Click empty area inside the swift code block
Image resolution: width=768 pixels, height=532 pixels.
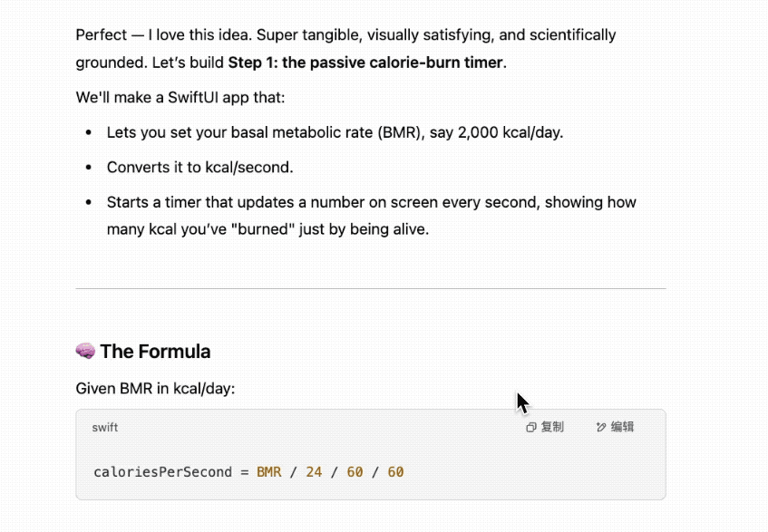pyautogui.click(x=529, y=472)
